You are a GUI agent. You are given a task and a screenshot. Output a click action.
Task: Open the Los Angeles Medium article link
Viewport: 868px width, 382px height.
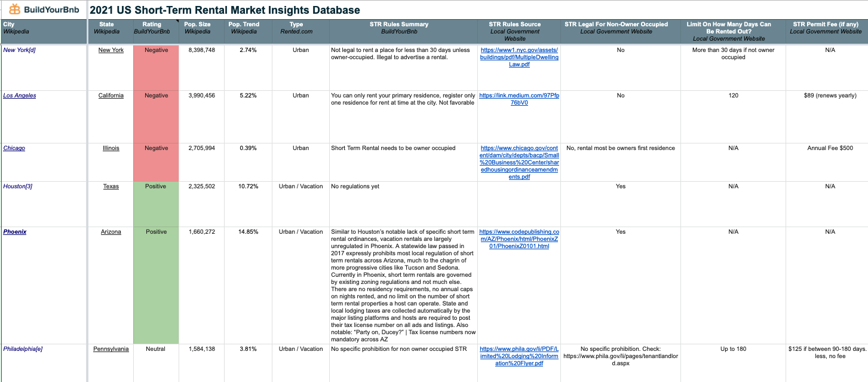pos(519,99)
